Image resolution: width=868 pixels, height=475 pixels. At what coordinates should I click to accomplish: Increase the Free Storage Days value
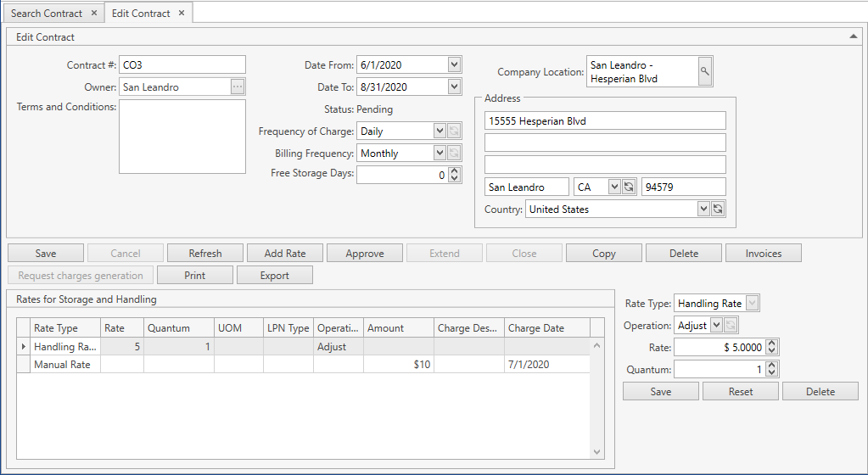point(454,170)
